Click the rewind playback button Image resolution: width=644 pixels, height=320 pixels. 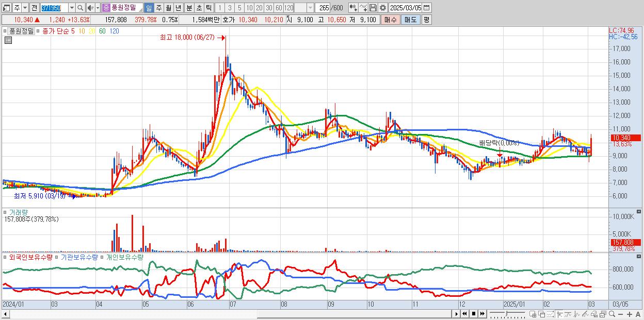pyautogui.click(x=464, y=314)
